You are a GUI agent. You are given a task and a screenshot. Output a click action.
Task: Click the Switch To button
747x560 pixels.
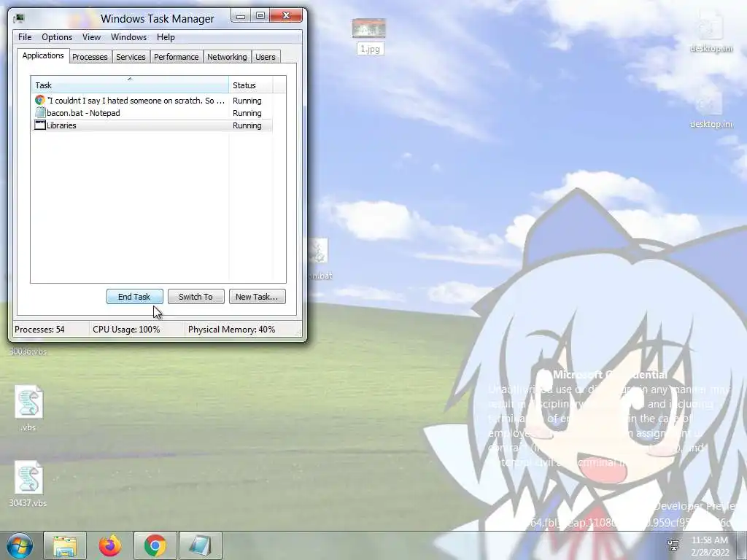point(196,297)
